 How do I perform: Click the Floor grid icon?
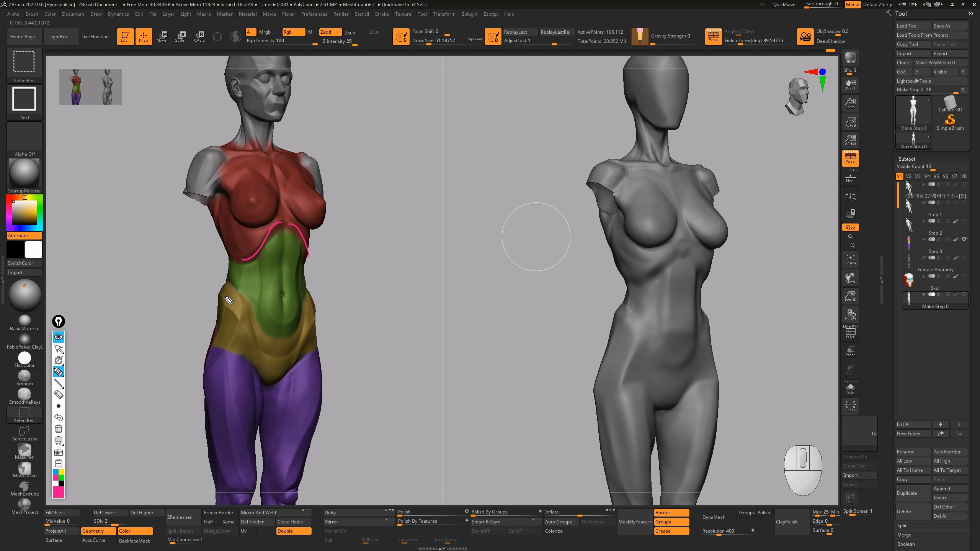[850, 178]
